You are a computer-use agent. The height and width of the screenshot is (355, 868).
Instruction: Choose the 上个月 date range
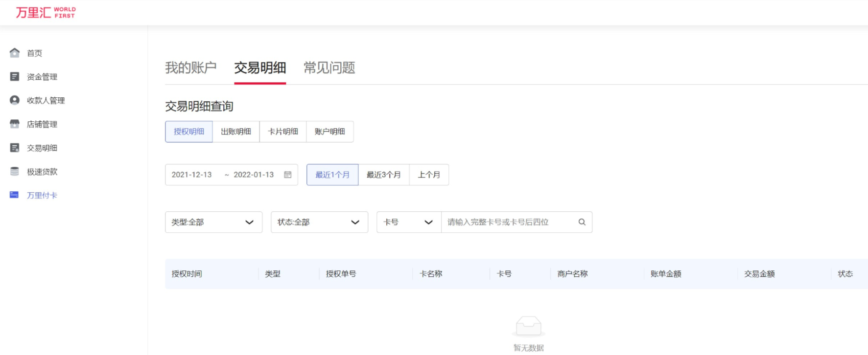click(x=429, y=175)
